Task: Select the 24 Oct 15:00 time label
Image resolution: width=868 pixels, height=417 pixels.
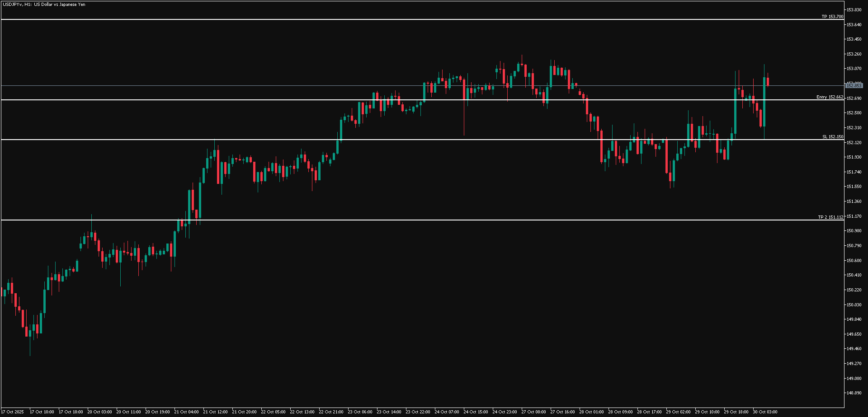Action: point(475,412)
